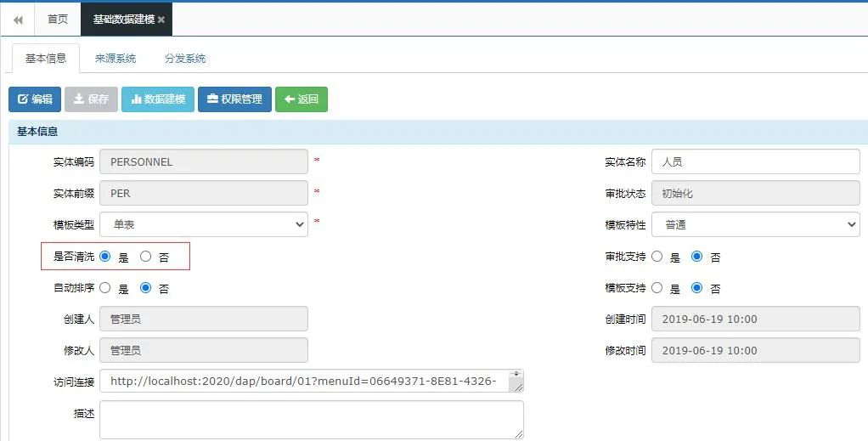Select 否 for 是否清洗
Image resolution: width=868 pixels, height=441 pixels.
(145, 257)
